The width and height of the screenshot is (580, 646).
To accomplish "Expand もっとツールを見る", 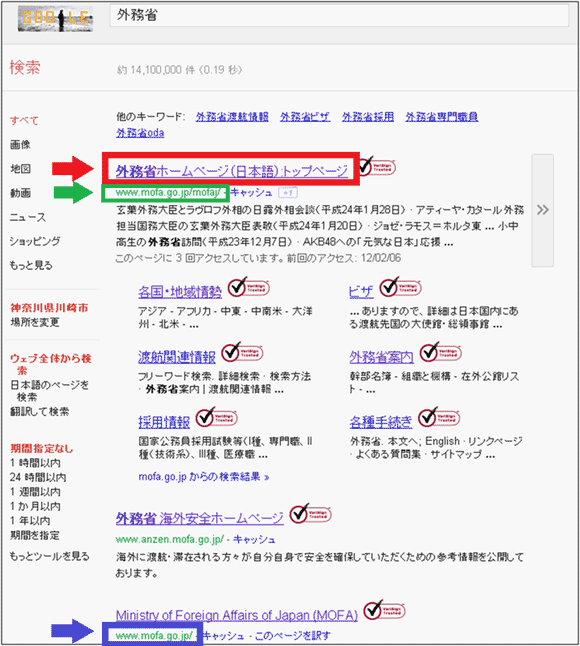I will (x=49, y=556).
